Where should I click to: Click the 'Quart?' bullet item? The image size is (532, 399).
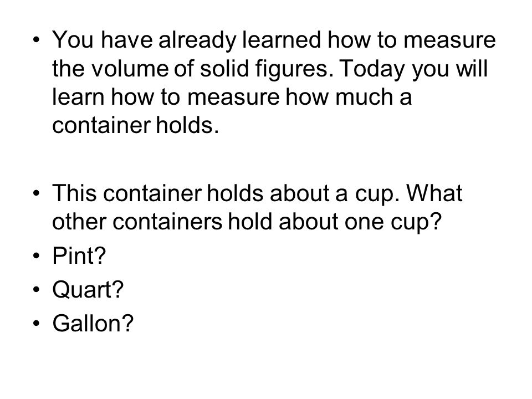tap(88, 290)
